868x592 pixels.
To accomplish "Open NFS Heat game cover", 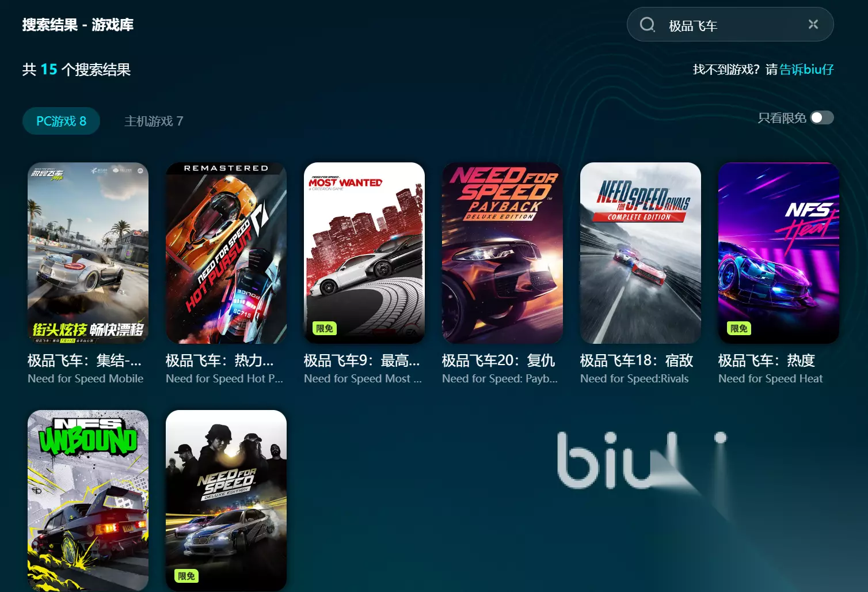I will coord(779,253).
